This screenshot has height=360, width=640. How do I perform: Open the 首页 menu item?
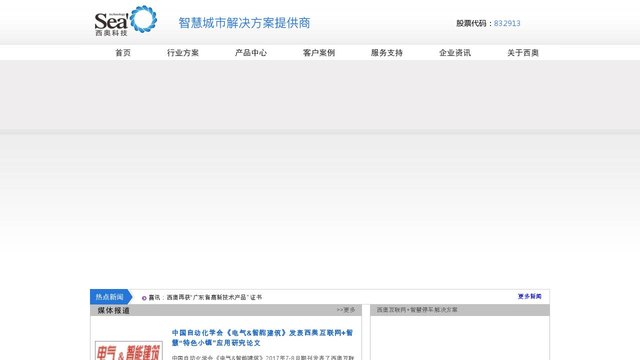point(123,53)
